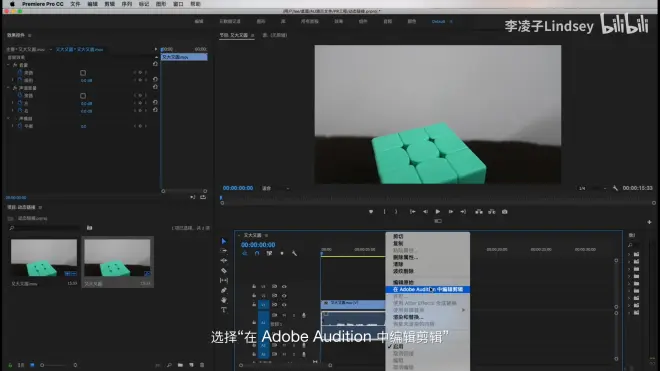
Task: Select the Selection tool arrow
Action: click(224, 241)
